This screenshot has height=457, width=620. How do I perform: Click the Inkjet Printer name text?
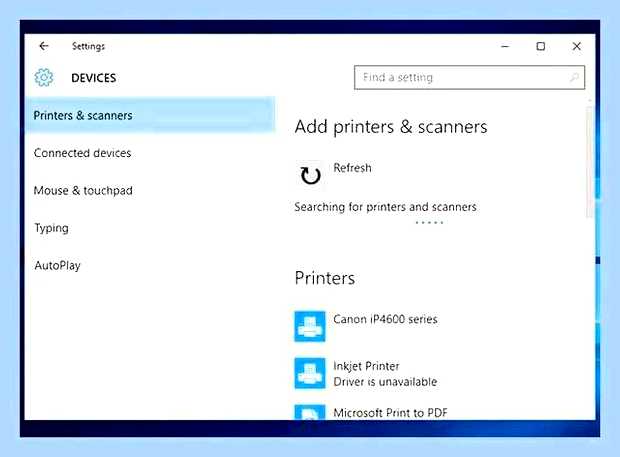point(366,366)
